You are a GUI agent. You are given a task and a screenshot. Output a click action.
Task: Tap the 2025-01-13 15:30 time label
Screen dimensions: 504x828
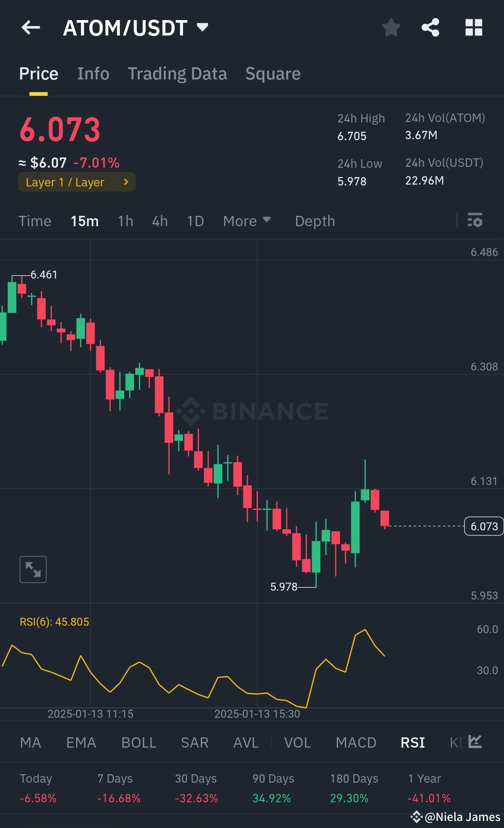coord(257,714)
